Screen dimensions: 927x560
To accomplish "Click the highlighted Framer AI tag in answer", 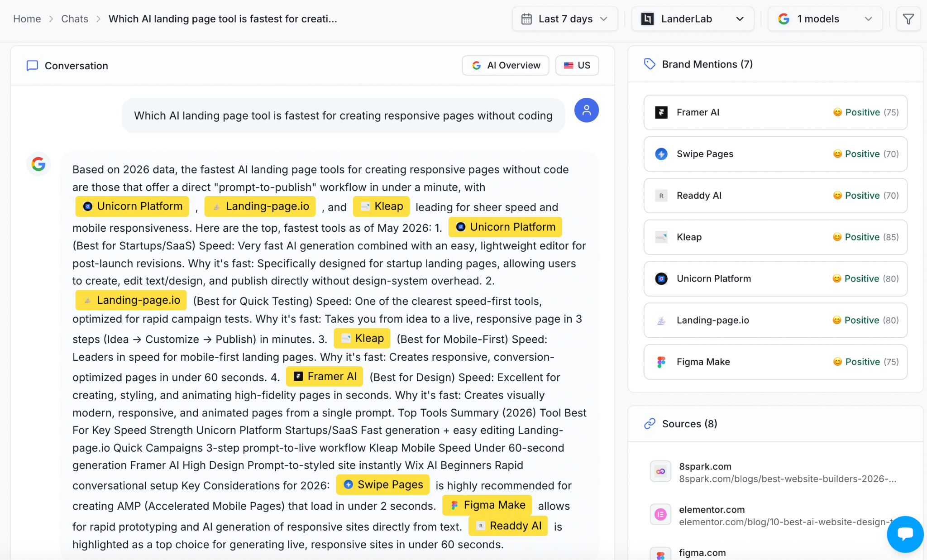I will [325, 377].
